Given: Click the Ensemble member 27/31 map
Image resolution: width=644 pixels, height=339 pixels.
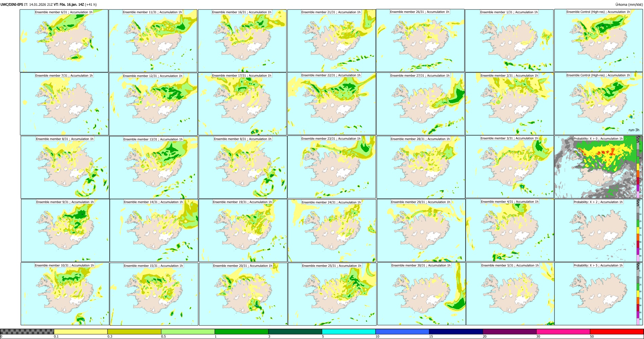Looking at the screenshot, I should [420, 104].
